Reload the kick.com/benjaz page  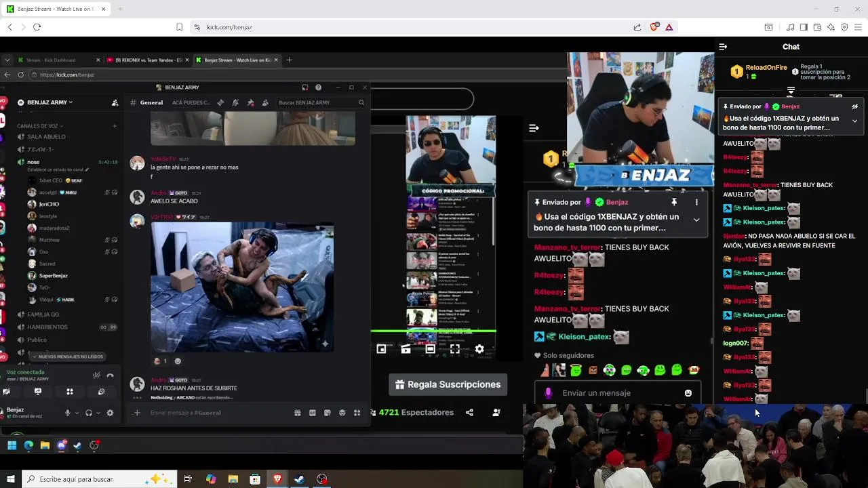(x=37, y=27)
